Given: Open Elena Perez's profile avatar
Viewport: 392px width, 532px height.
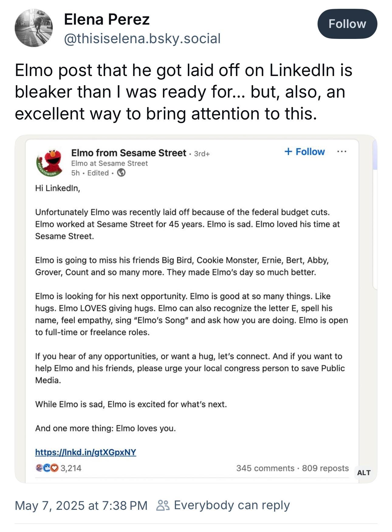Looking at the screenshot, I should pyautogui.click(x=33, y=28).
